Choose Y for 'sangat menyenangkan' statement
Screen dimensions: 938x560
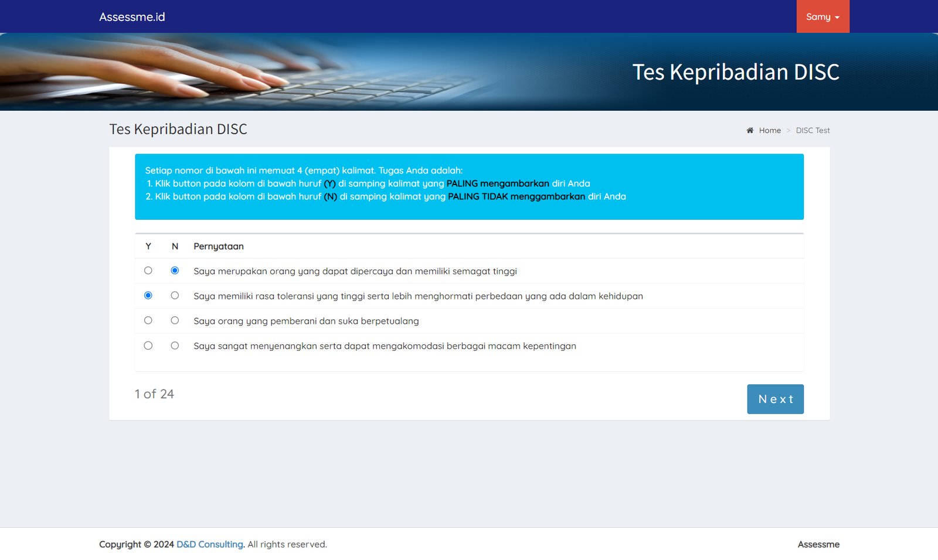point(148,346)
